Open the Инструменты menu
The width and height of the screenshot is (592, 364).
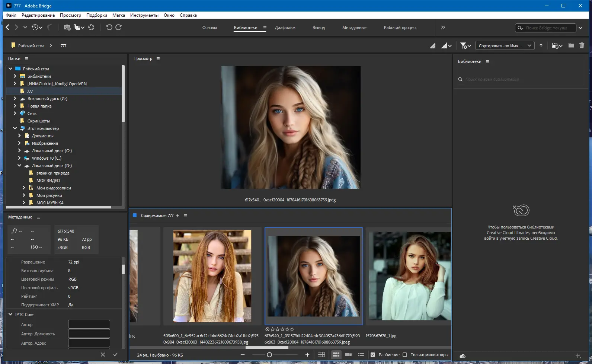(144, 15)
